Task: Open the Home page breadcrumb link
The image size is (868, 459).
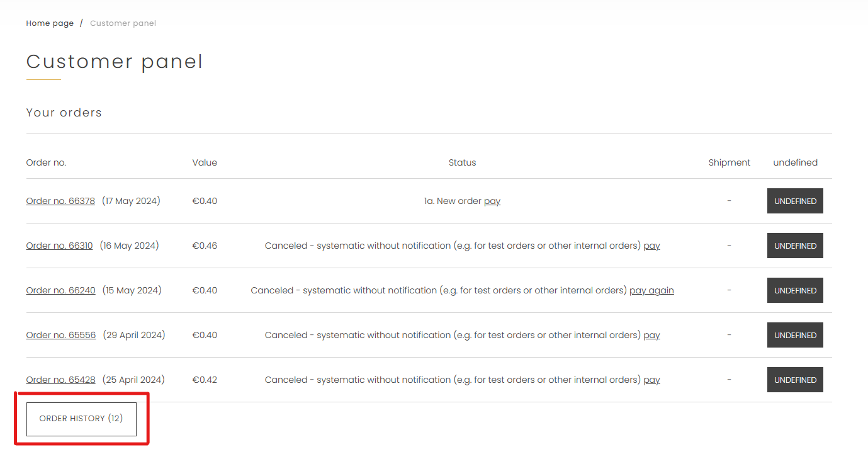Action: tap(50, 23)
